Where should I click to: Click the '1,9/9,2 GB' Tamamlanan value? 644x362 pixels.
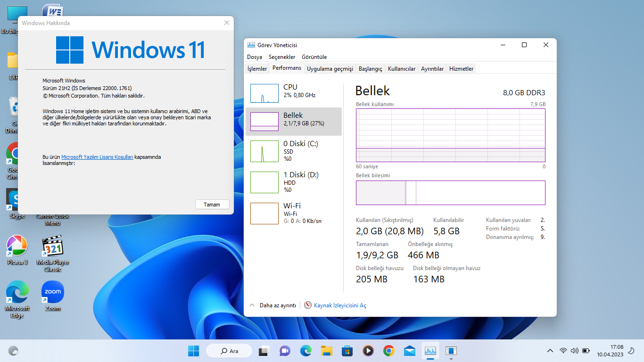click(377, 255)
